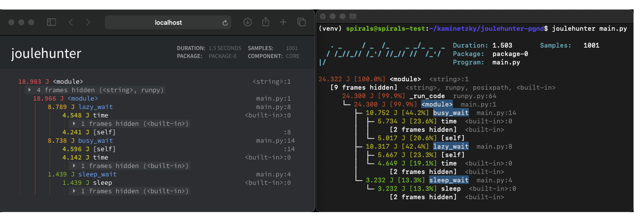Select lazy_wait in the browser tree

[x=96, y=107]
